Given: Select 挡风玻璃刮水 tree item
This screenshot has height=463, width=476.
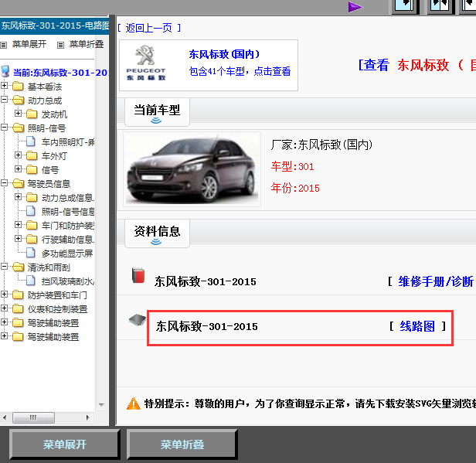Looking at the screenshot, I should (x=68, y=281).
